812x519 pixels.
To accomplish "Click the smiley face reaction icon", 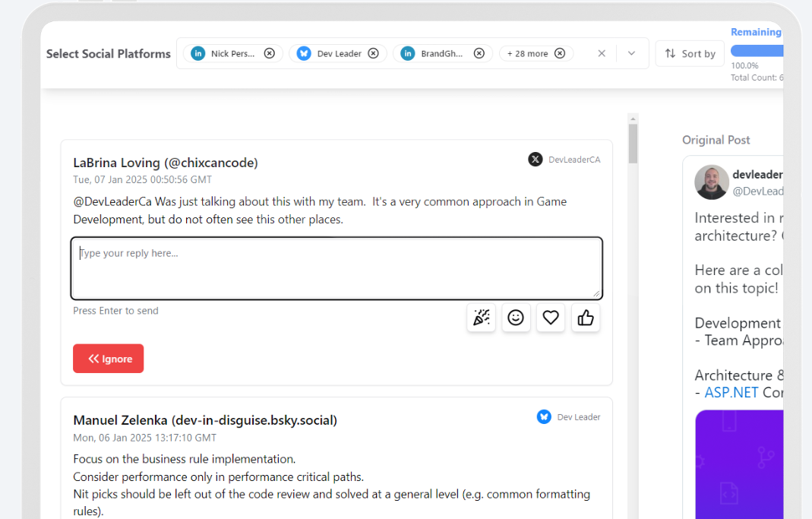I will (x=516, y=318).
